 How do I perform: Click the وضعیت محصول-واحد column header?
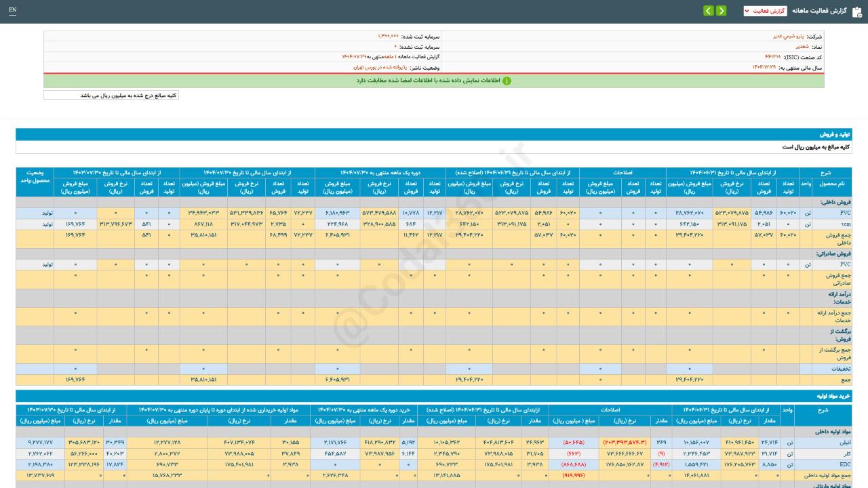tap(35, 178)
